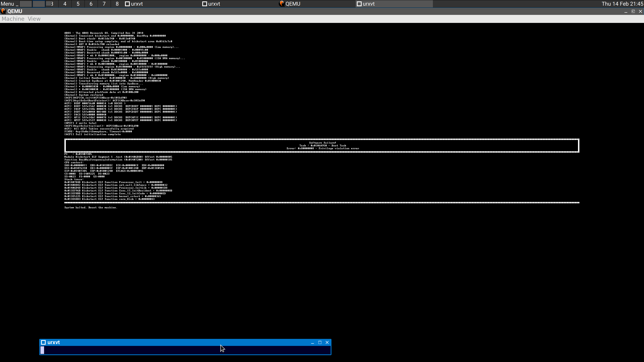Click the "Function ReadMaxFrequencyInformation" line
This screenshot has width=644, height=362.
(x=118, y=160)
